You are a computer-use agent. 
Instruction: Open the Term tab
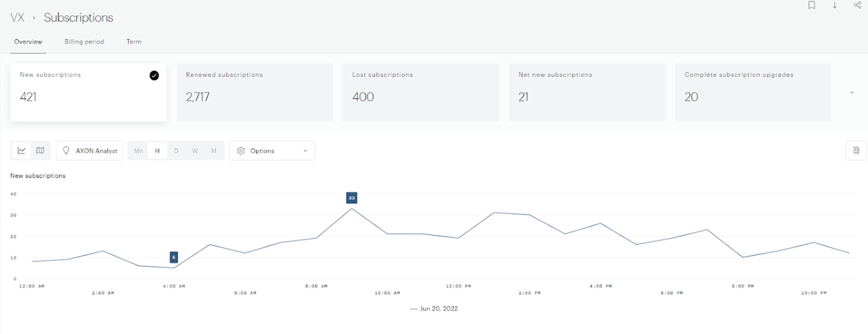click(x=134, y=42)
